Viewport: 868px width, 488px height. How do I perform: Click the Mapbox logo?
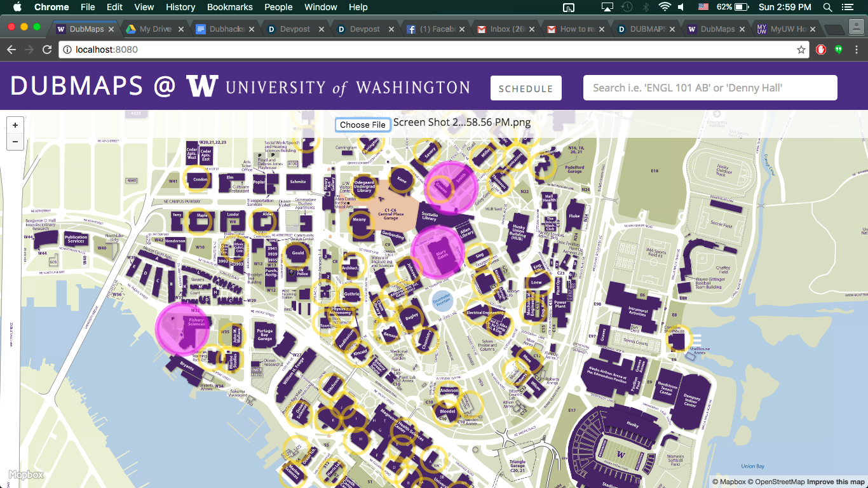26,475
